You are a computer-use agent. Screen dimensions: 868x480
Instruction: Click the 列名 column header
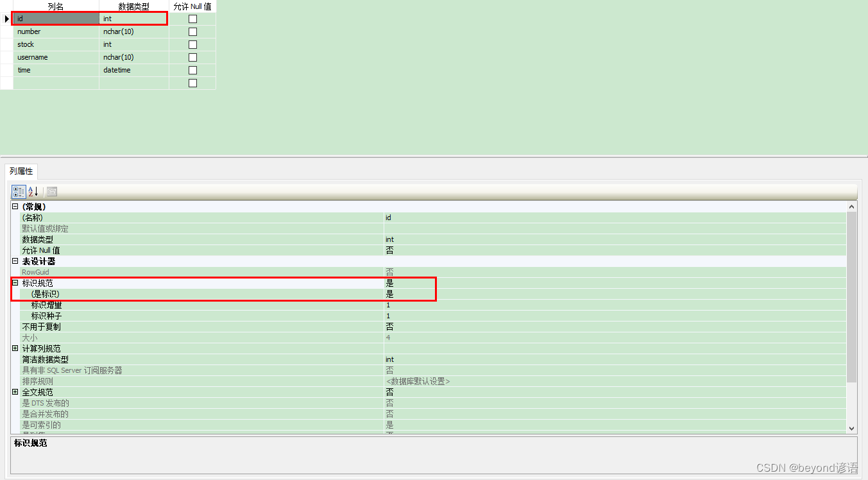tap(56, 6)
